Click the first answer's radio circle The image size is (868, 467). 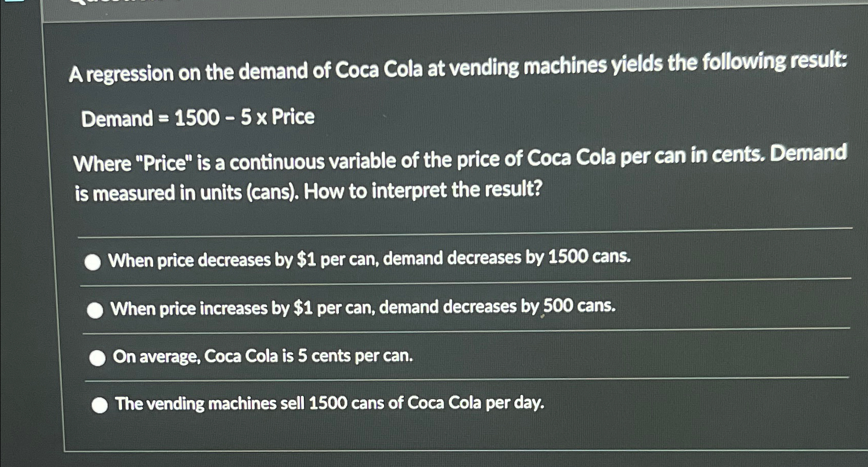pyautogui.click(x=93, y=262)
